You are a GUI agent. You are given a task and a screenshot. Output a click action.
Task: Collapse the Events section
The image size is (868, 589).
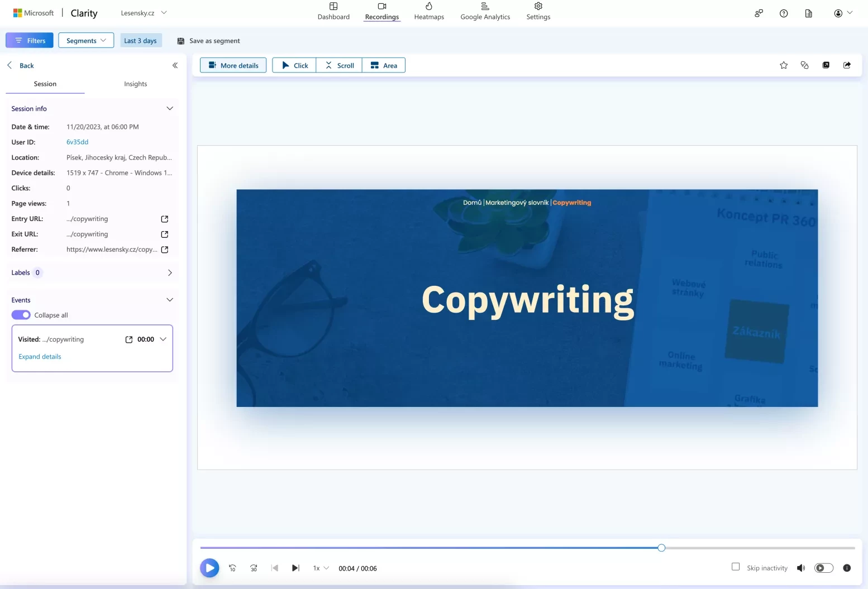tap(170, 300)
